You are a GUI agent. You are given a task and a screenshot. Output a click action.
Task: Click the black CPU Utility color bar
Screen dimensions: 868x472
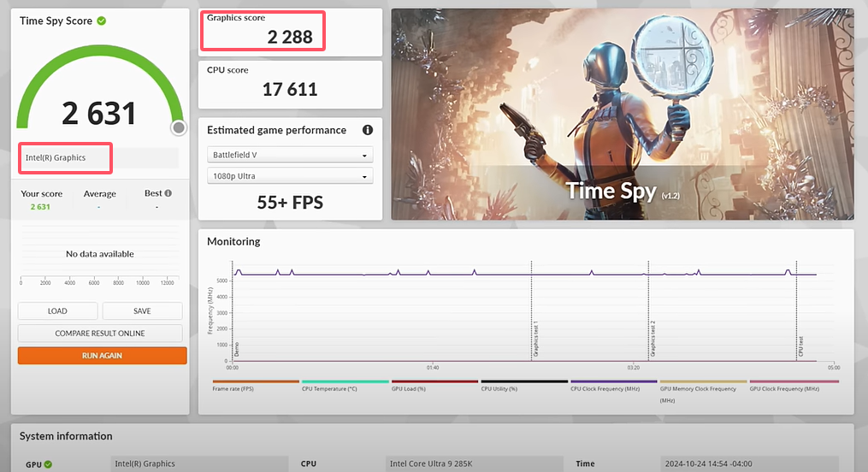coord(524,381)
